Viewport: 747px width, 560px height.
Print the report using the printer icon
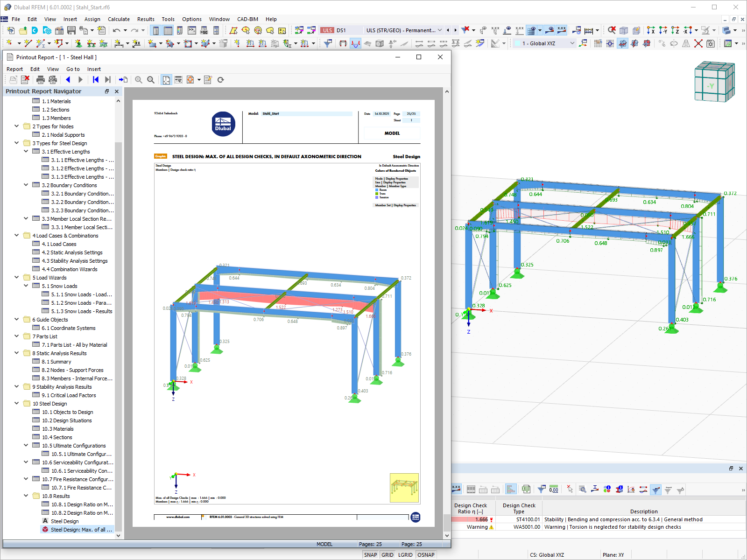click(x=41, y=79)
